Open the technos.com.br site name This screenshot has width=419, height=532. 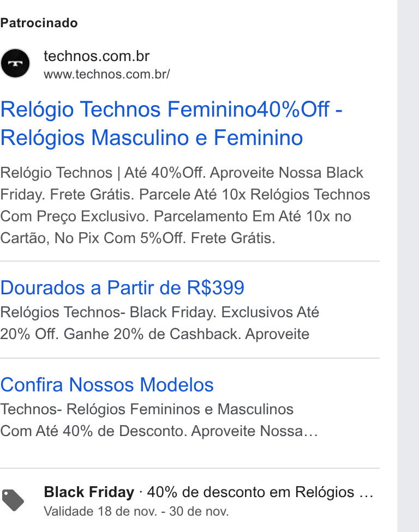pyautogui.click(x=97, y=56)
